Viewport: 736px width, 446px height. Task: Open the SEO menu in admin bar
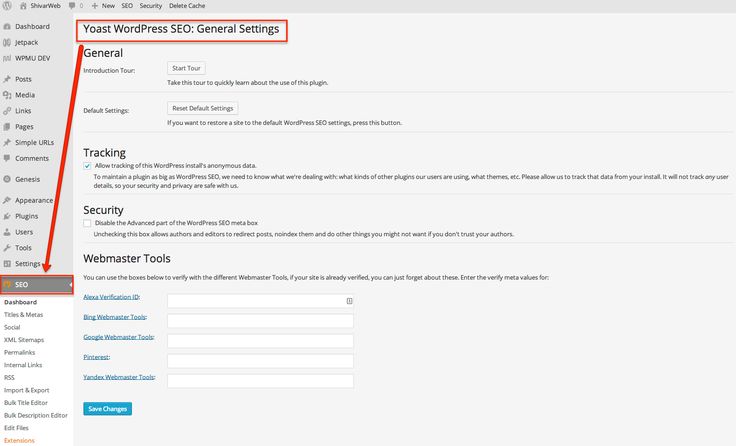pos(127,6)
